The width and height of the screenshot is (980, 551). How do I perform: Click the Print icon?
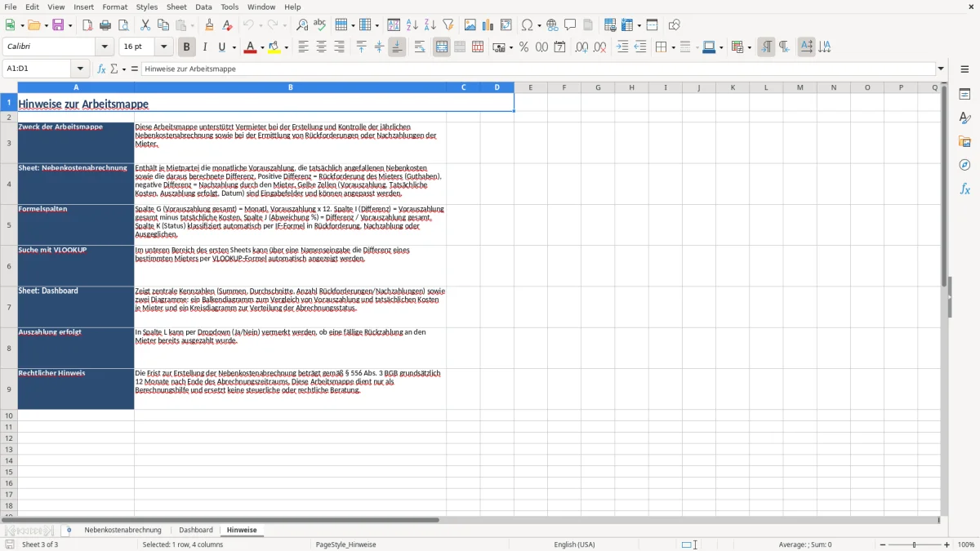pyautogui.click(x=105, y=25)
